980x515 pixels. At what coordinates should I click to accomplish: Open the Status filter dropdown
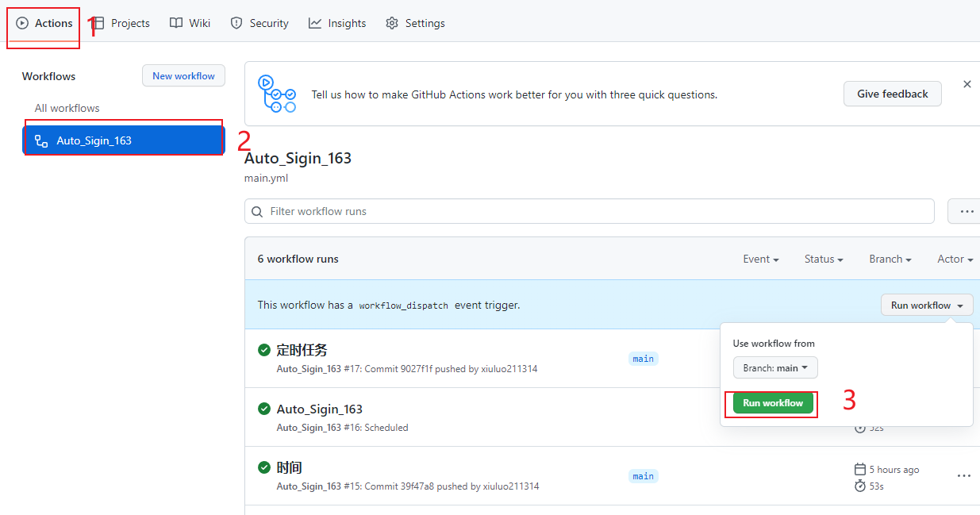(823, 259)
